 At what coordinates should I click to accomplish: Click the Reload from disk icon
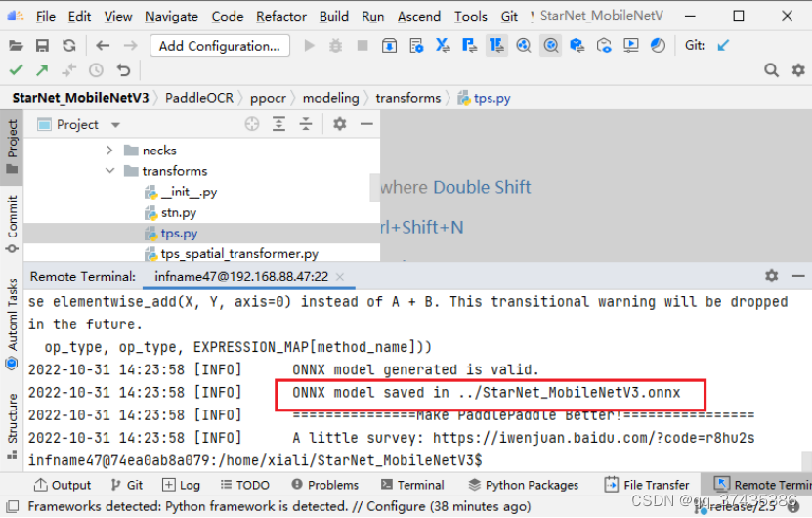[68, 46]
